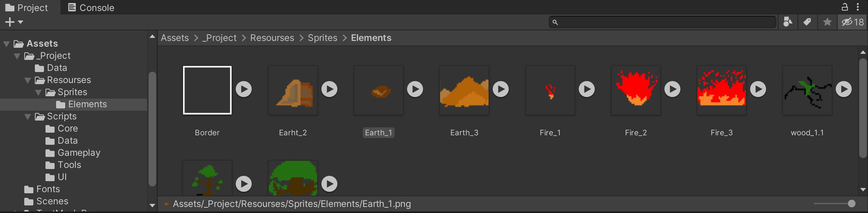
Task: Select the small tree sprite in second row
Action: pos(207,178)
